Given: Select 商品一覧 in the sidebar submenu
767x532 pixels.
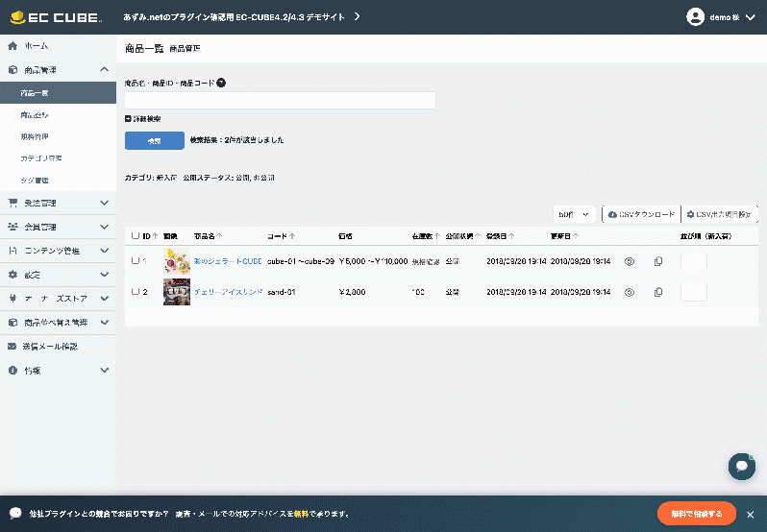Looking at the screenshot, I should (x=59, y=93).
